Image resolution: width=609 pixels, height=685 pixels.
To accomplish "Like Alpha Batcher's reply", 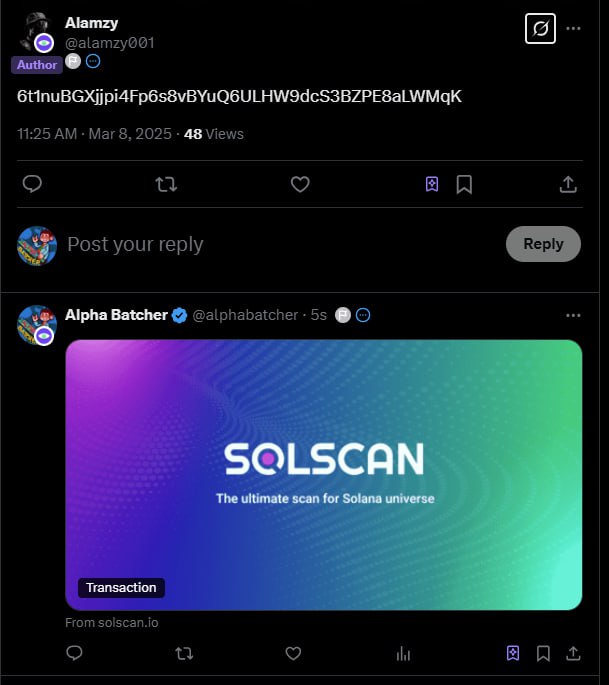I will pos(293,654).
